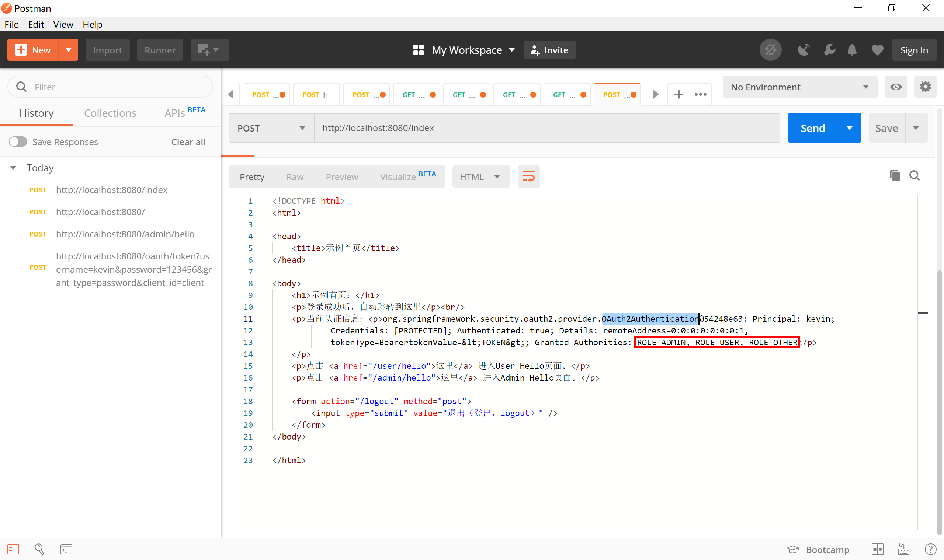Switch to the Collections tab

[x=110, y=113]
